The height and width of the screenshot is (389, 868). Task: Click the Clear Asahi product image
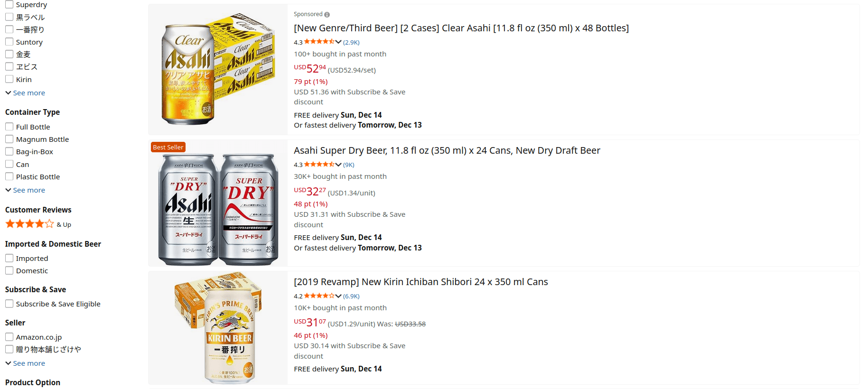click(x=218, y=70)
